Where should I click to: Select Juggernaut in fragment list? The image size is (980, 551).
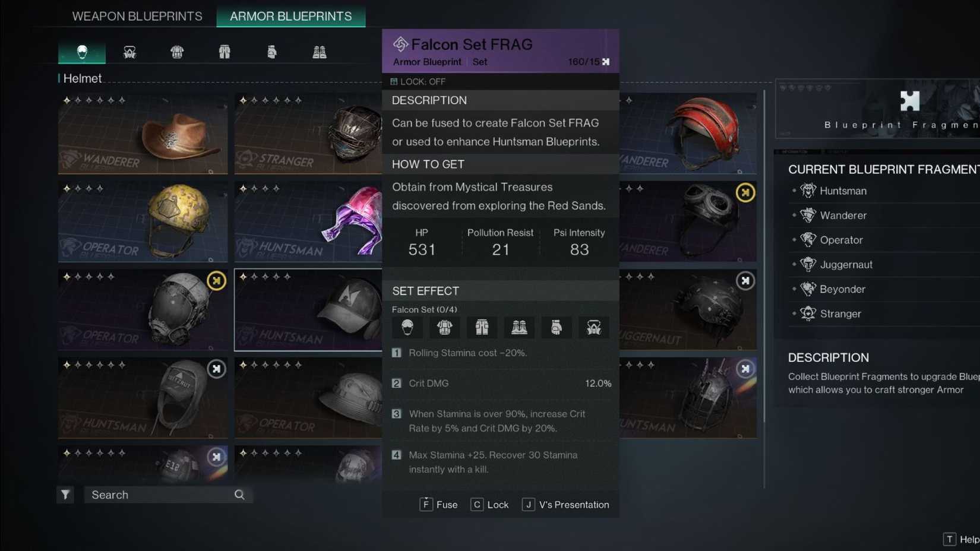pyautogui.click(x=846, y=265)
